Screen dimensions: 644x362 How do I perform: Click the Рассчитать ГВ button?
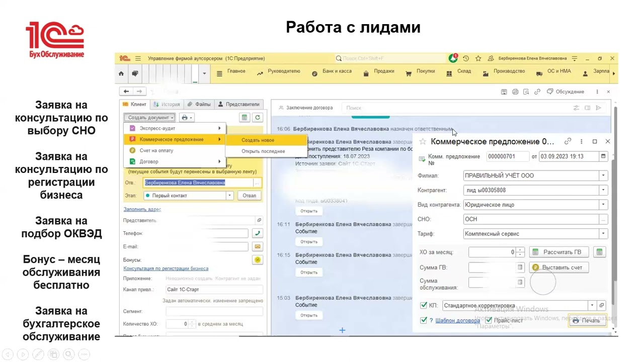pos(558,252)
